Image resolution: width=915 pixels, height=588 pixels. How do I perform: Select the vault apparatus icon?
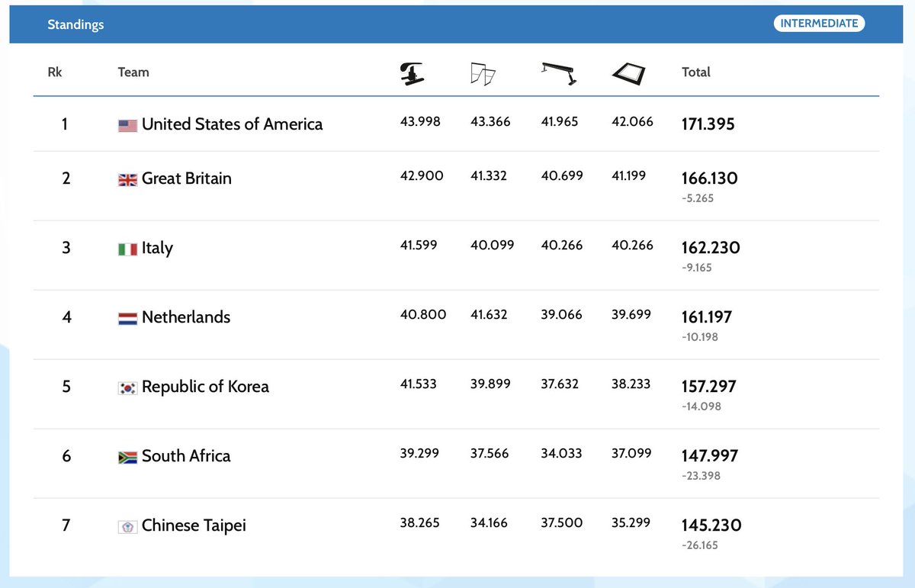pos(413,72)
